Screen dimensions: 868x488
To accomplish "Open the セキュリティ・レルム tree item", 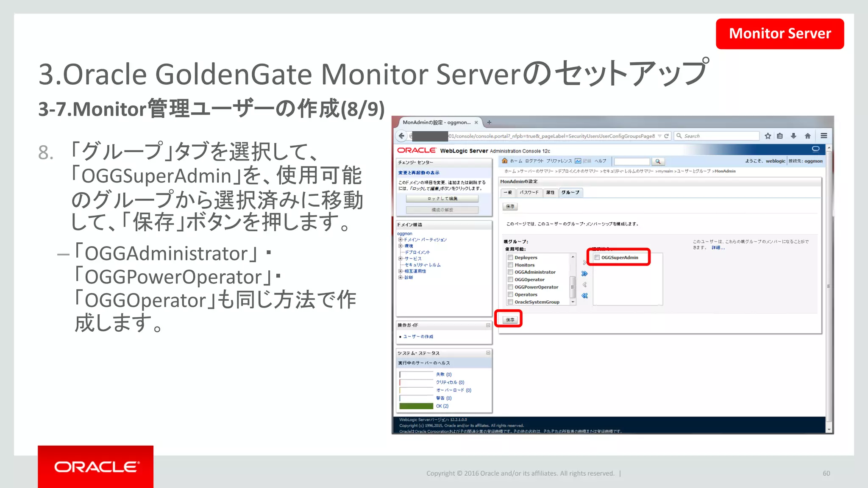I will (423, 265).
